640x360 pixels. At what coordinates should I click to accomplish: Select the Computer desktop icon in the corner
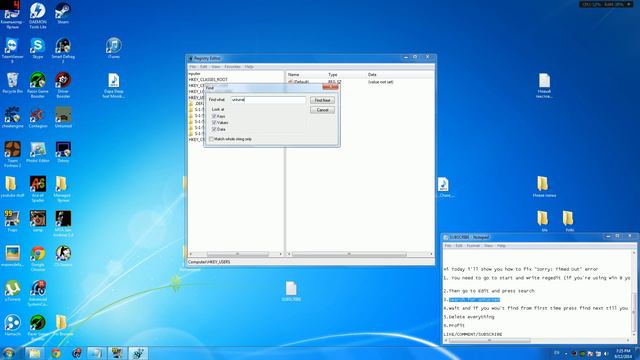click(11, 16)
